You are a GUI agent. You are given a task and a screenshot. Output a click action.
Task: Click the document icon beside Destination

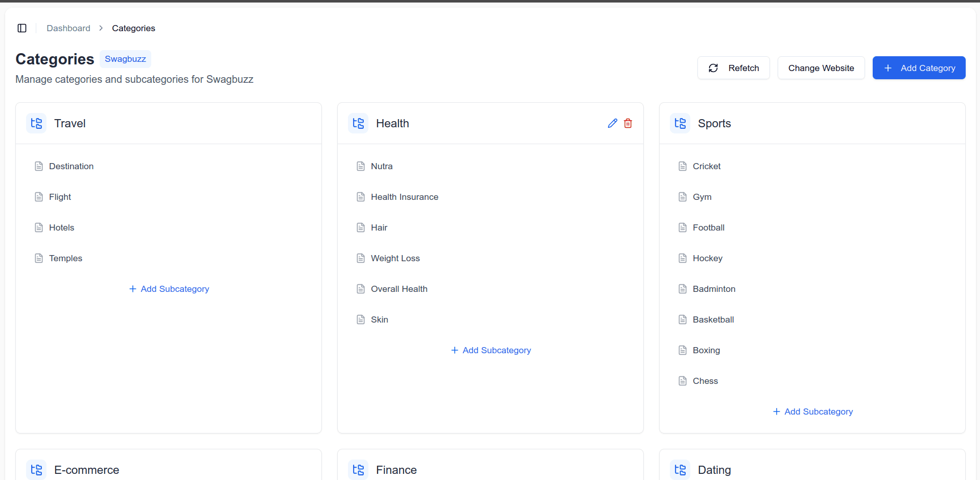coord(39,166)
